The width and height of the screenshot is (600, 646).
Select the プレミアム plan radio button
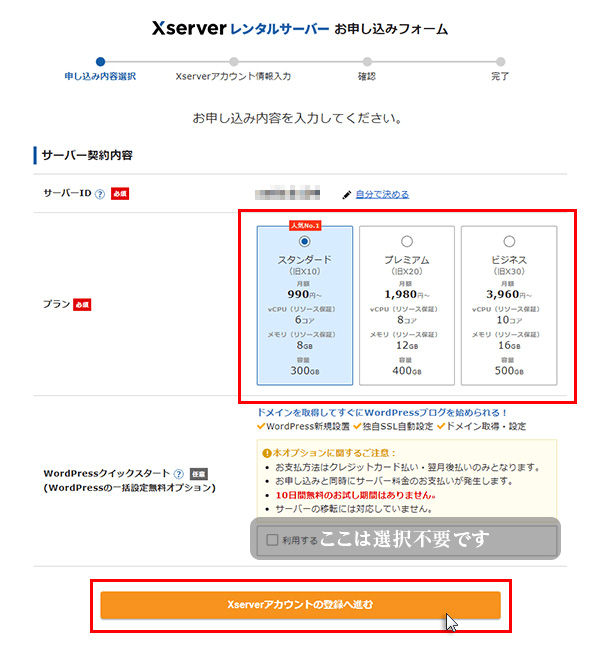coord(407,241)
